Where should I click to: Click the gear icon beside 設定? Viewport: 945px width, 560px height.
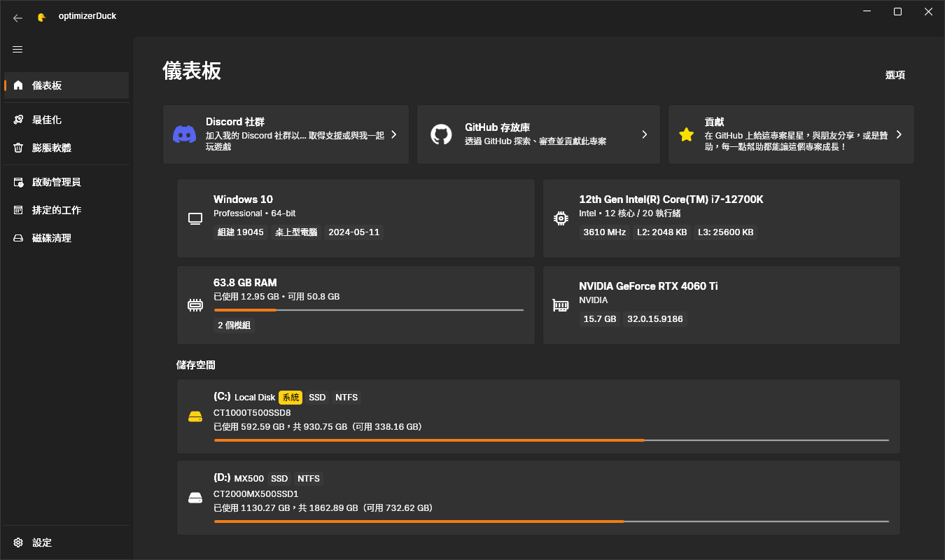pos(18,542)
